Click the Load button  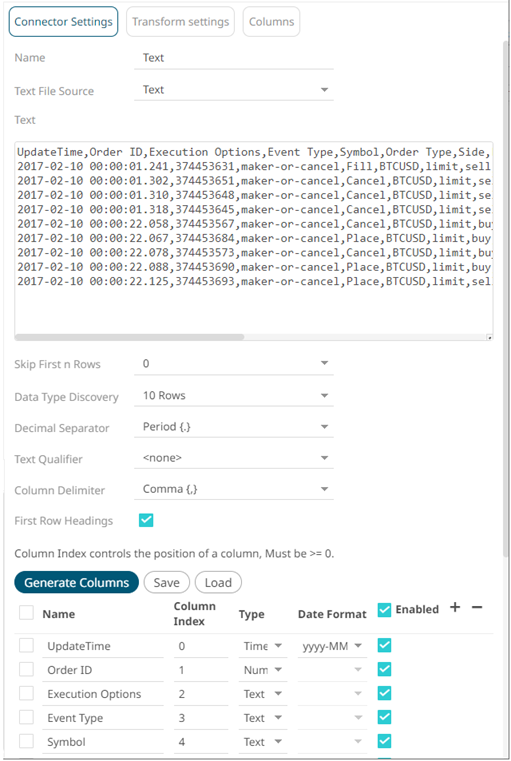(218, 582)
